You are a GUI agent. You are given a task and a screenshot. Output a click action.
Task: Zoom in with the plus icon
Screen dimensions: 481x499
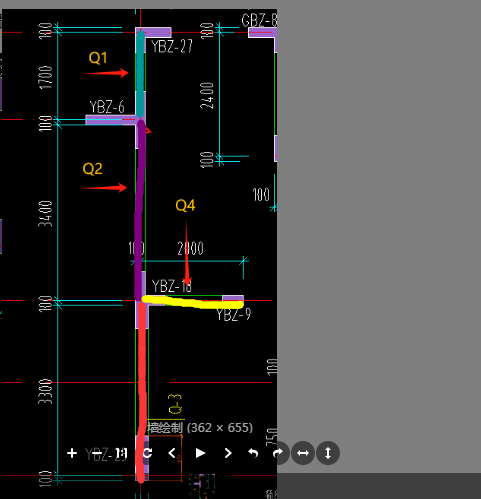72,453
